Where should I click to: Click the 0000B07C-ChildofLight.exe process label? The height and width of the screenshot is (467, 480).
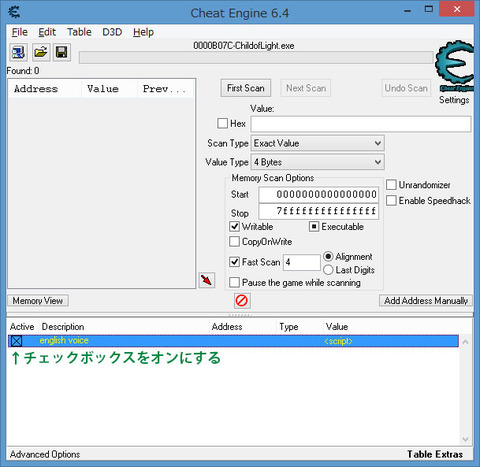click(x=244, y=46)
